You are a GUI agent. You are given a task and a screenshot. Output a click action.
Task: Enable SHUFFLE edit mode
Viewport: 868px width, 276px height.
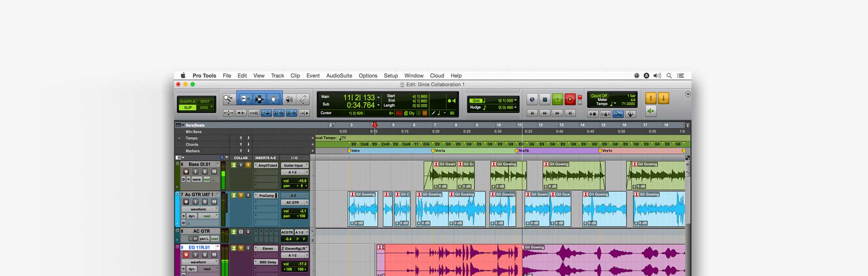[x=188, y=101]
